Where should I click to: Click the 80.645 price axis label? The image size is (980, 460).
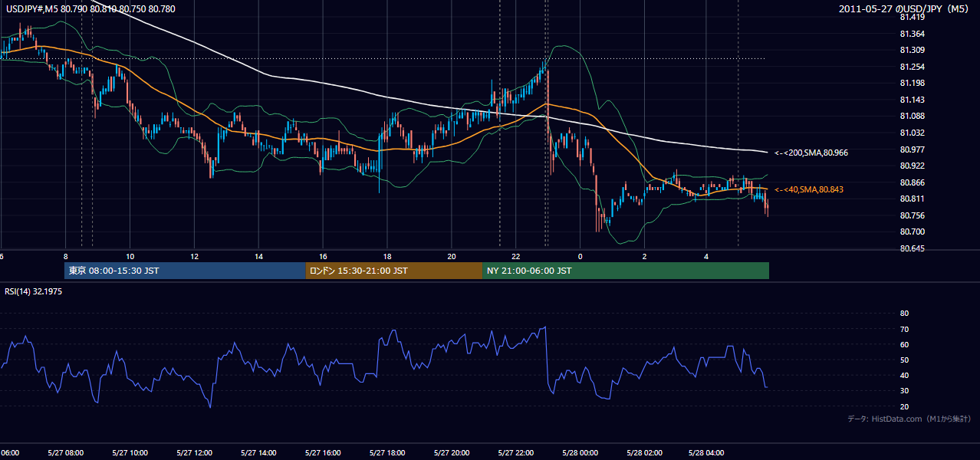[x=913, y=248]
